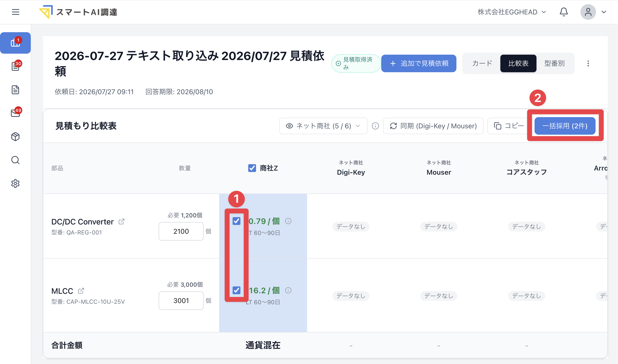Open the sidebar package box icon
The image size is (618, 364).
coord(15,137)
